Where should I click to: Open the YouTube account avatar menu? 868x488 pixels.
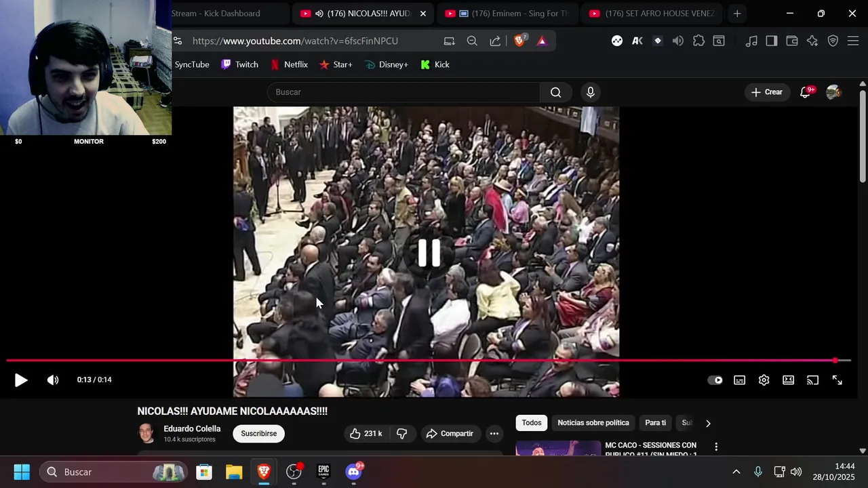pos(833,92)
